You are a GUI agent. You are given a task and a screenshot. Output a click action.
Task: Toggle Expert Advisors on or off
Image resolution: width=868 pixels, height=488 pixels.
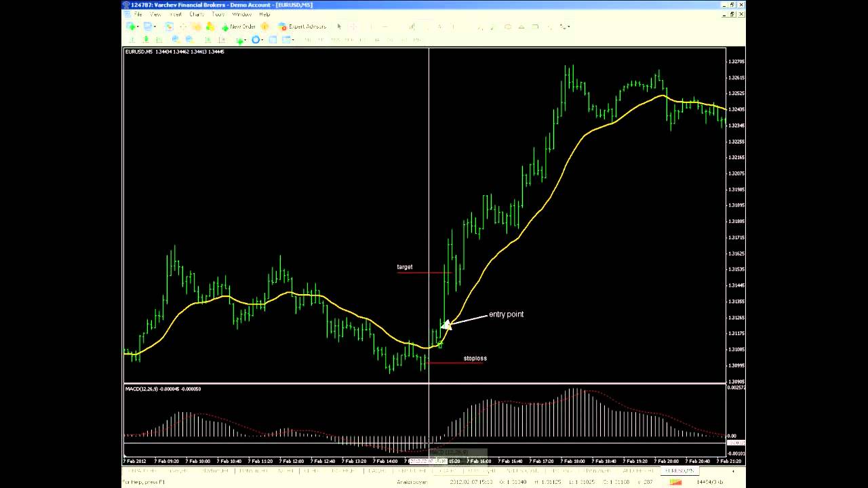tap(302, 26)
